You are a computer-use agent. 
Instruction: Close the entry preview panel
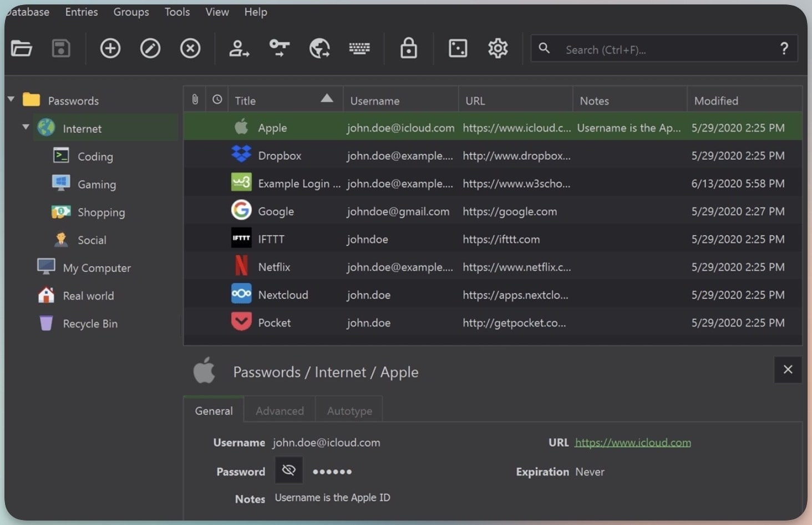[x=788, y=370]
